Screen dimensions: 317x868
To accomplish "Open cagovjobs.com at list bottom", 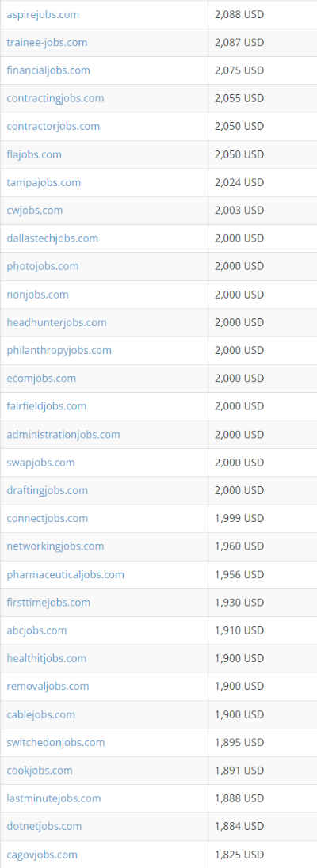I will pos(42,855).
